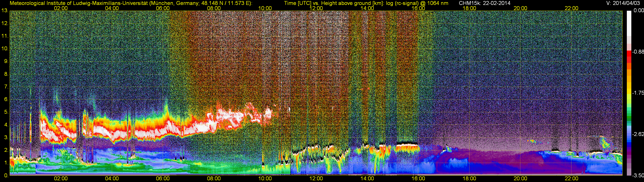Click the 6 km height axis label
The width and height of the screenshot is (644, 182).
coord(6,99)
